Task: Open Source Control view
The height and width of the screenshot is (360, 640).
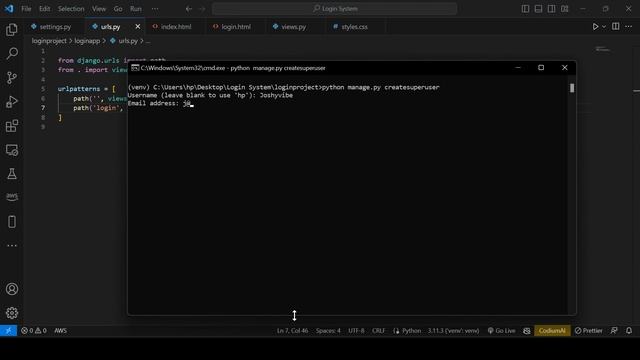Action: (12, 78)
